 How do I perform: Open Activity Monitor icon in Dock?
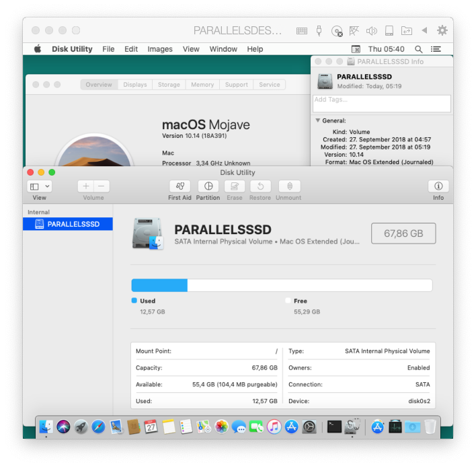point(395,427)
